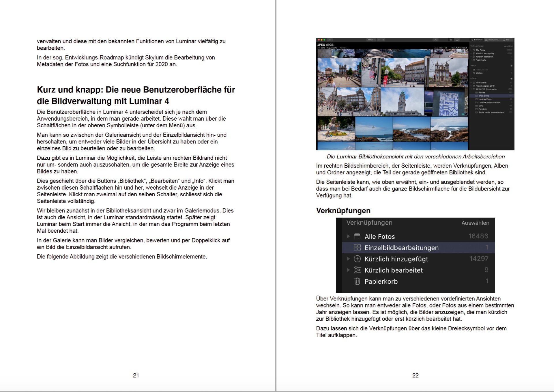
Task: Open the Nach Aufnahmezeit sort dropdown
Action: [x=460, y=48]
